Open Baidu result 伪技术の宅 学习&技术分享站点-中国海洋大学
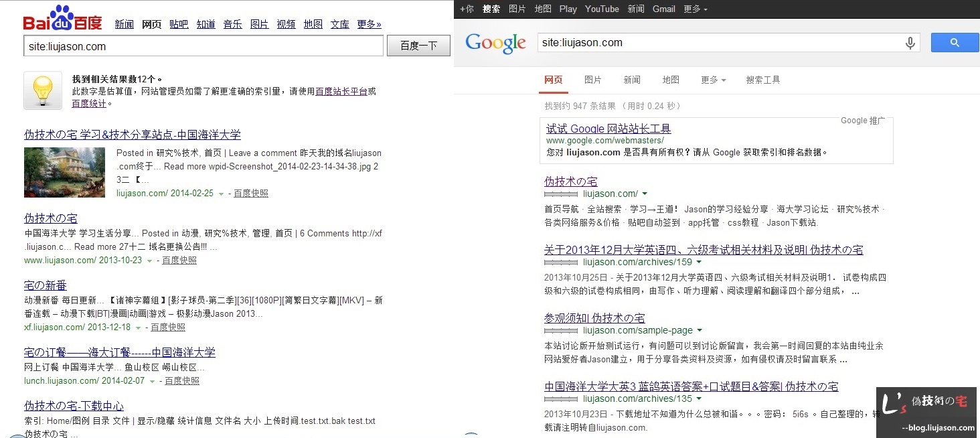Screen dimensions: 980x438 coord(133,135)
